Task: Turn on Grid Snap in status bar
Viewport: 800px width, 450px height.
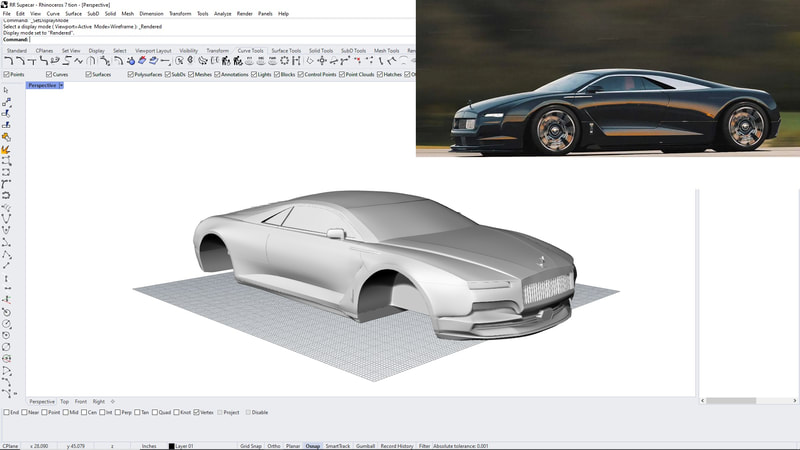Action: 251,446
